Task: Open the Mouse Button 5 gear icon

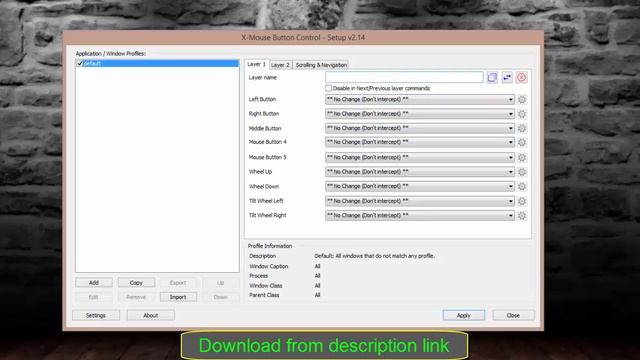Action: coord(522,158)
